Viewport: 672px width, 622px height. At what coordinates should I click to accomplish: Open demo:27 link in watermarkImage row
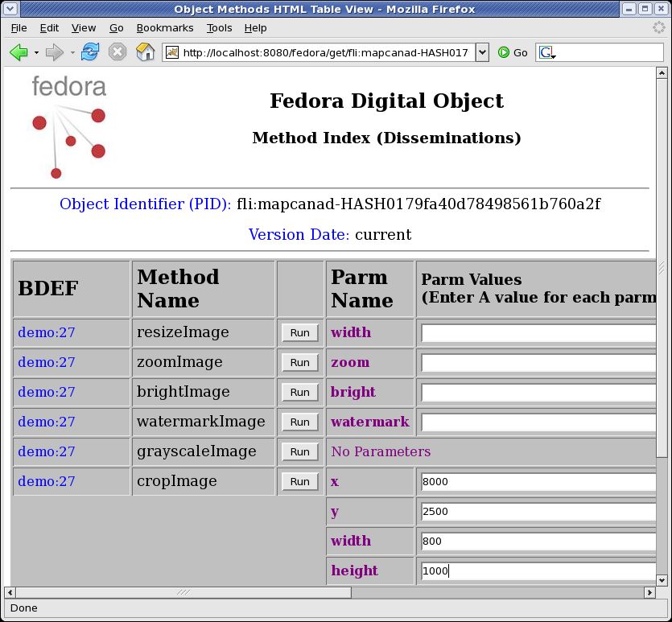pos(47,422)
